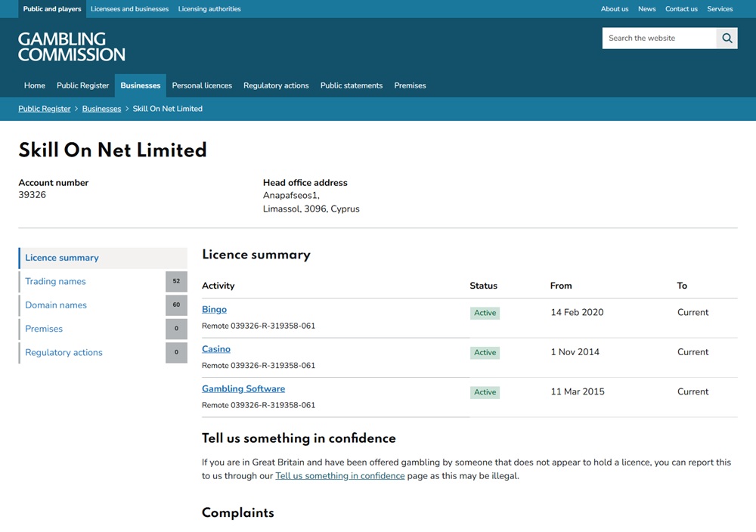Click Businesses breadcrumb link
The height and width of the screenshot is (532, 756).
pos(101,109)
